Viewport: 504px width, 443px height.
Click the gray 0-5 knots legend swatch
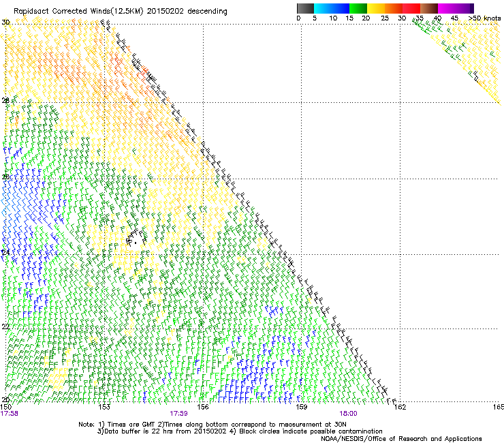point(305,8)
